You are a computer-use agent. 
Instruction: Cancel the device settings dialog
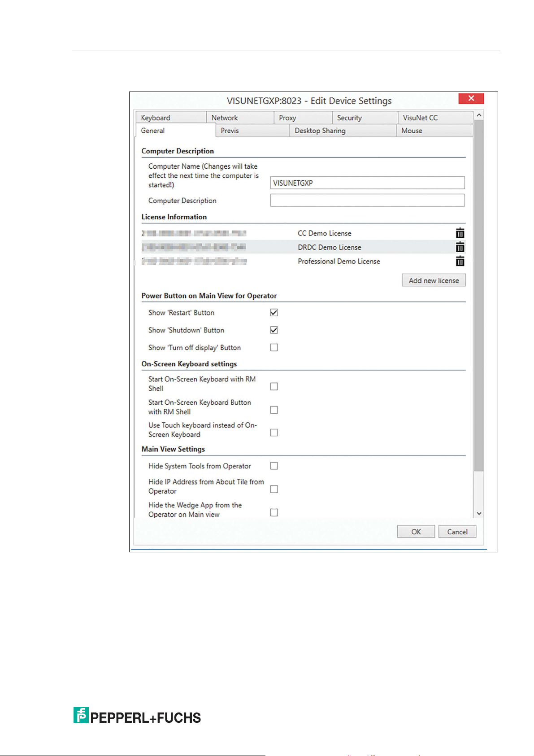click(x=457, y=532)
